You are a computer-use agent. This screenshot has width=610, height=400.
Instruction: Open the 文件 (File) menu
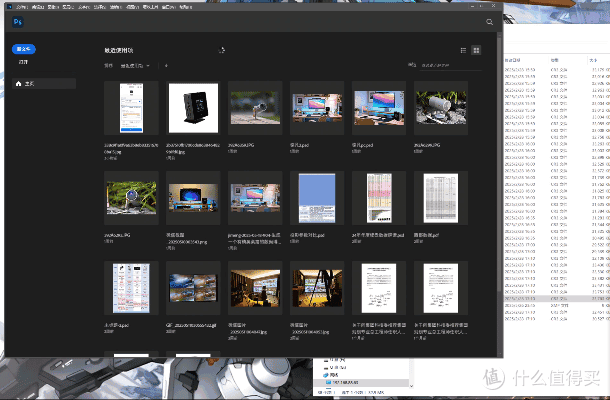tap(22, 7)
